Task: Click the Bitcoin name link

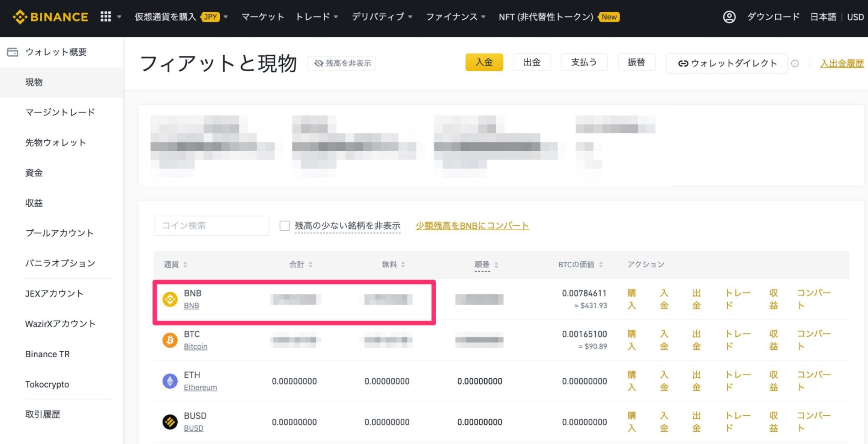Action: [196, 347]
